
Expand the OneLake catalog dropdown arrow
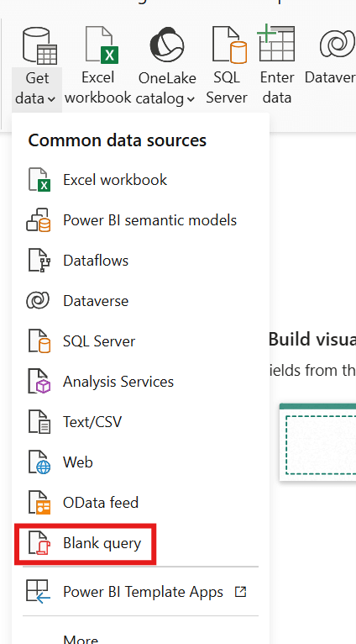point(191,99)
